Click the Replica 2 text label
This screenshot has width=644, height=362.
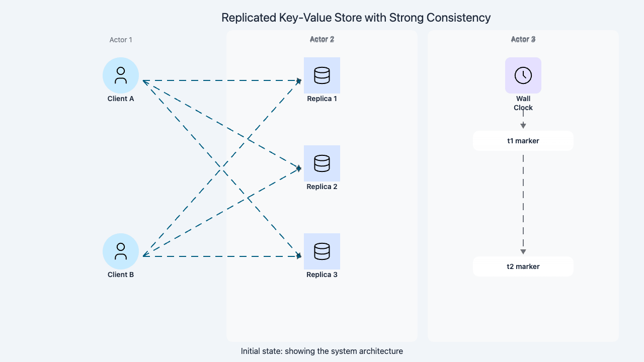[322, 187]
